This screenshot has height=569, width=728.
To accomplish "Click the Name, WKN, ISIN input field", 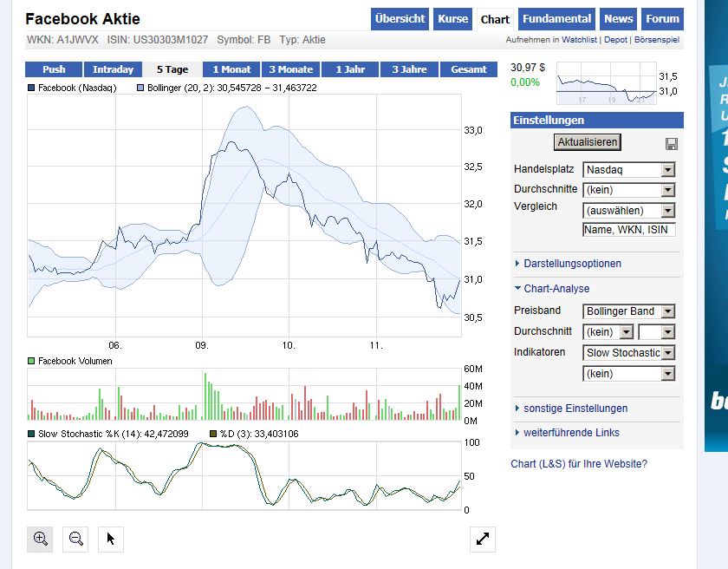I will (x=628, y=230).
